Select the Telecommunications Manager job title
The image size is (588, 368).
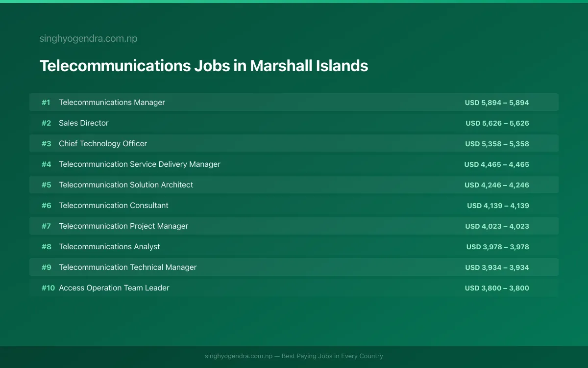click(x=112, y=103)
